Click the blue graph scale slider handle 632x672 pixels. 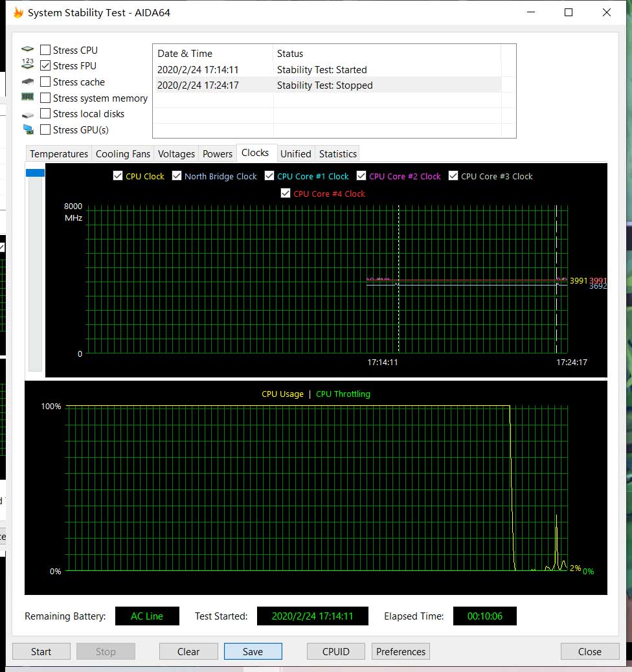pyautogui.click(x=35, y=173)
